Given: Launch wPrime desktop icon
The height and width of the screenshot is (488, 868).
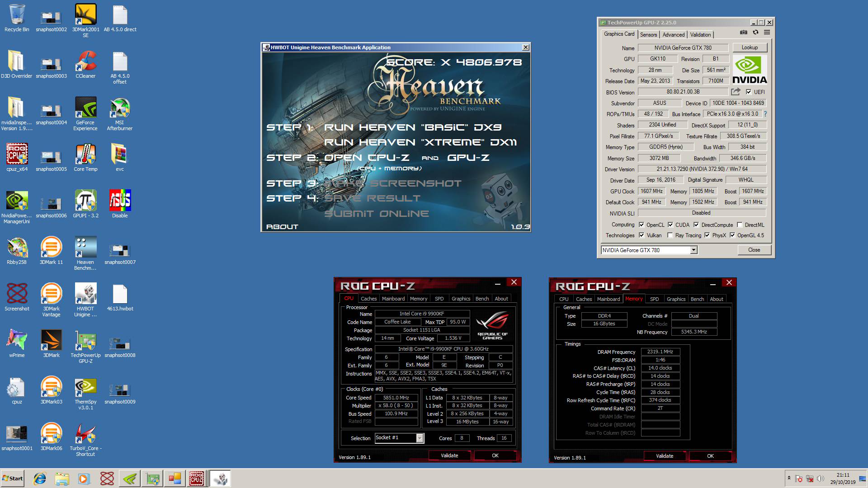Looking at the screenshot, I should tap(17, 344).
